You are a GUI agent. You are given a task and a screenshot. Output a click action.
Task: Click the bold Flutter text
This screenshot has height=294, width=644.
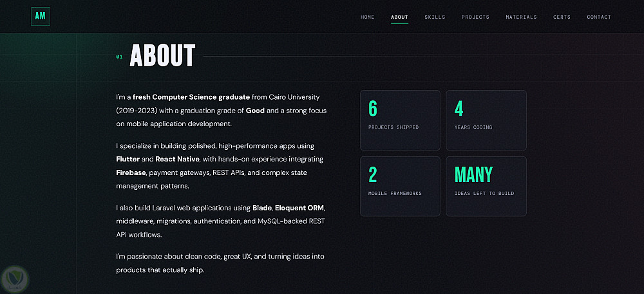pos(128,159)
